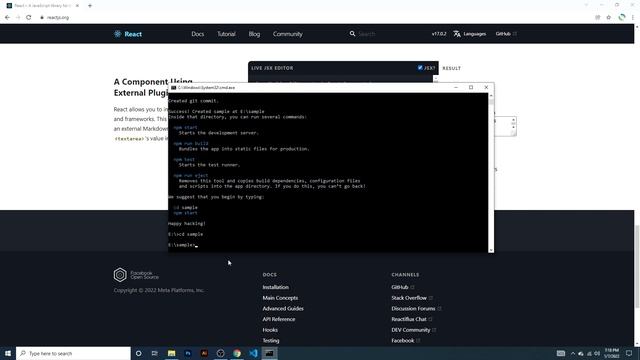The height and width of the screenshot is (360, 640).
Task: Bookmark the page with the star icon
Action: [x=609, y=18]
